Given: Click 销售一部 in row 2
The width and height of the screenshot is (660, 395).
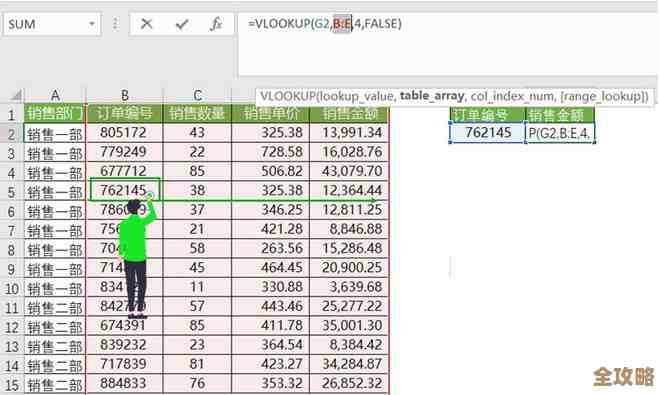Looking at the screenshot, I should click(55, 134).
